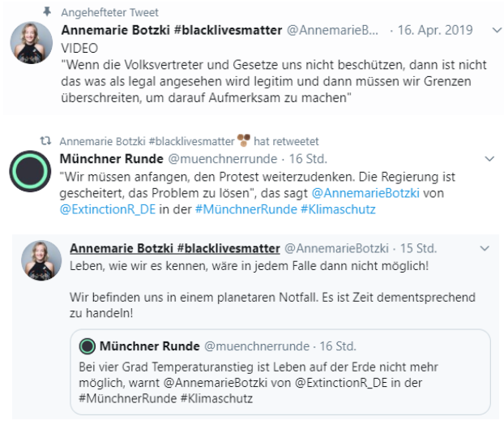
Task: Click Annemarie Botzki's avatar on the 15 Std. tweet
Action: pos(41,261)
